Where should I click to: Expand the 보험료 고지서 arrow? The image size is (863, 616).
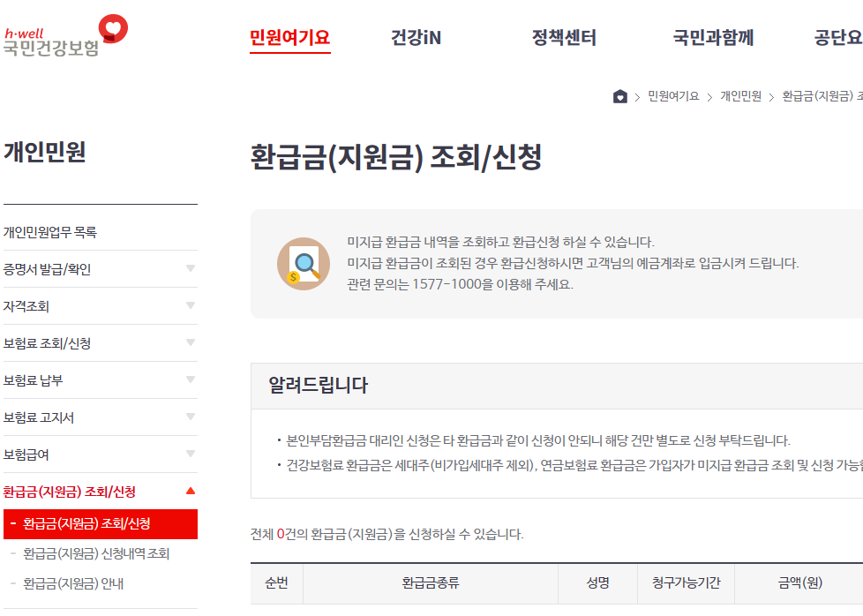191,417
